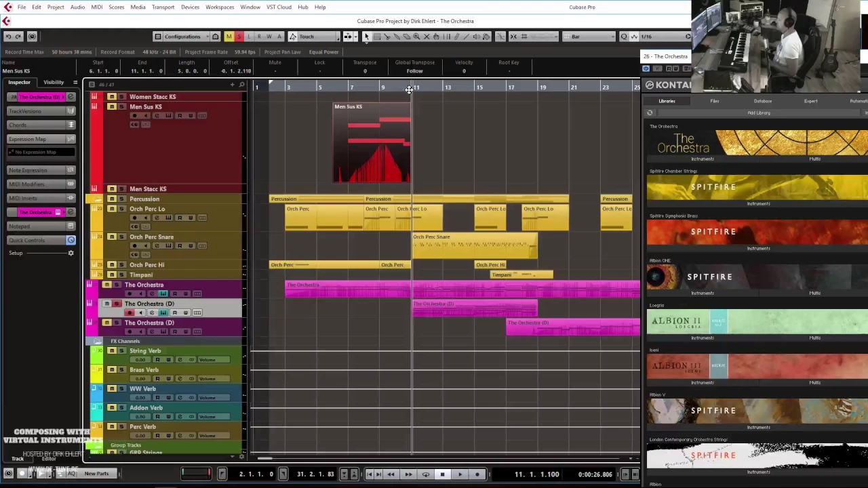This screenshot has width=868, height=488.
Task: Click the Undo arrow in toolbar
Action: click(x=8, y=37)
